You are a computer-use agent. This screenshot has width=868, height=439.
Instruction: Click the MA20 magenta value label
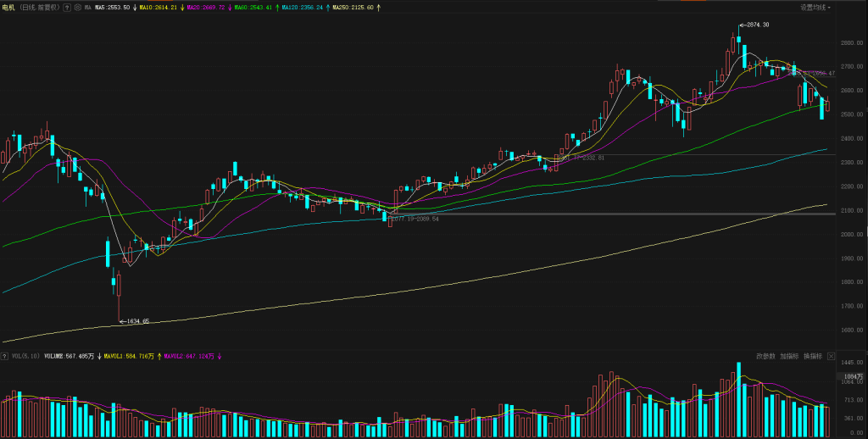point(206,8)
